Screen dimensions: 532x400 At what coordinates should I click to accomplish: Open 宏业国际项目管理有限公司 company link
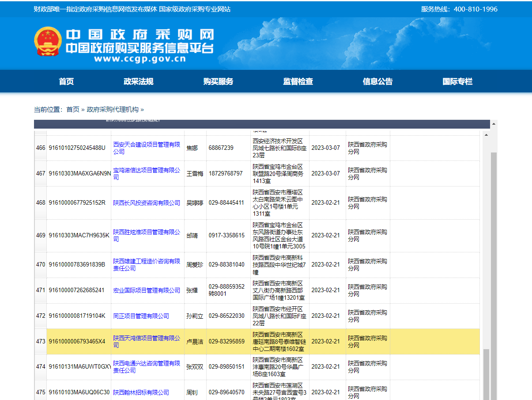pyautogui.click(x=147, y=291)
